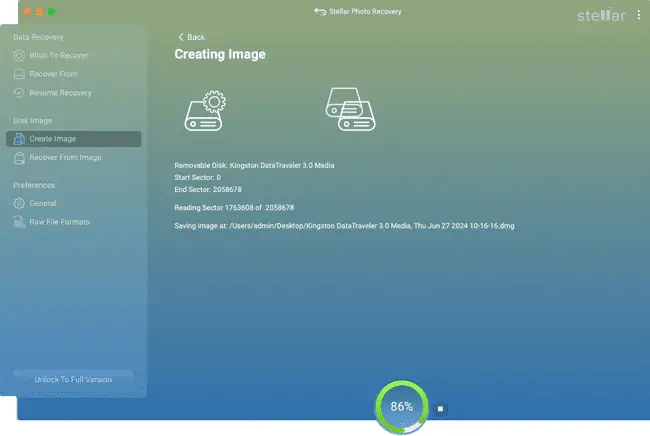Click the General preferences gear icon
This screenshot has height=436, width=650.
[x=19, y=203]
